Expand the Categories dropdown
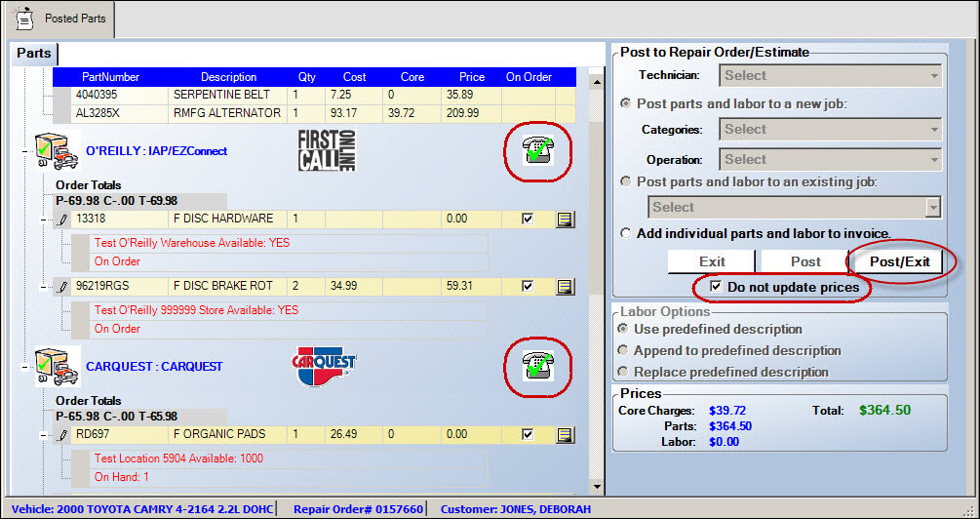 (830, 130)
